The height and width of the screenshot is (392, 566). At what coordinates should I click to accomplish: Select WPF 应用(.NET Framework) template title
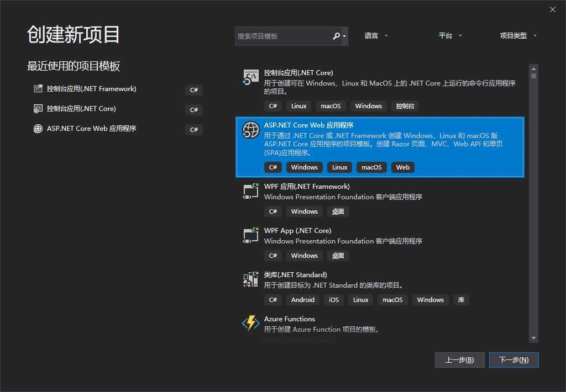coord(307,187)
